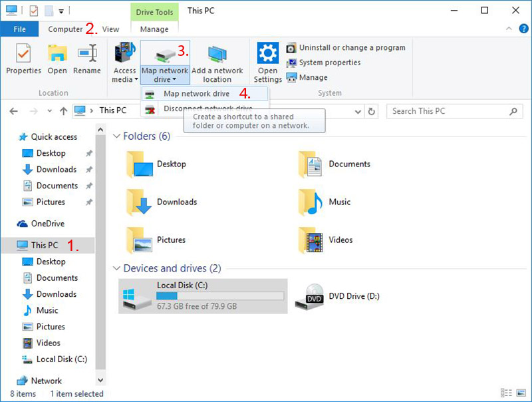Click the This PC system icon in title bar
This screenshot has width=532, height=402.
pyautogui.click(x=11, y=11)
